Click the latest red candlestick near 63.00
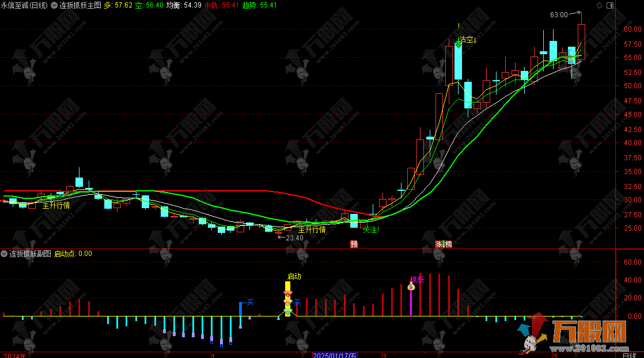Image resolution: width=644 pixels, height=358 pixels. tap(582, 42)
